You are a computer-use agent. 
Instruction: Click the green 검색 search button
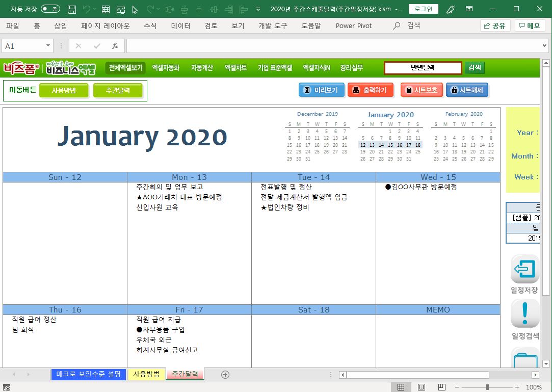[x=475, y=68]
